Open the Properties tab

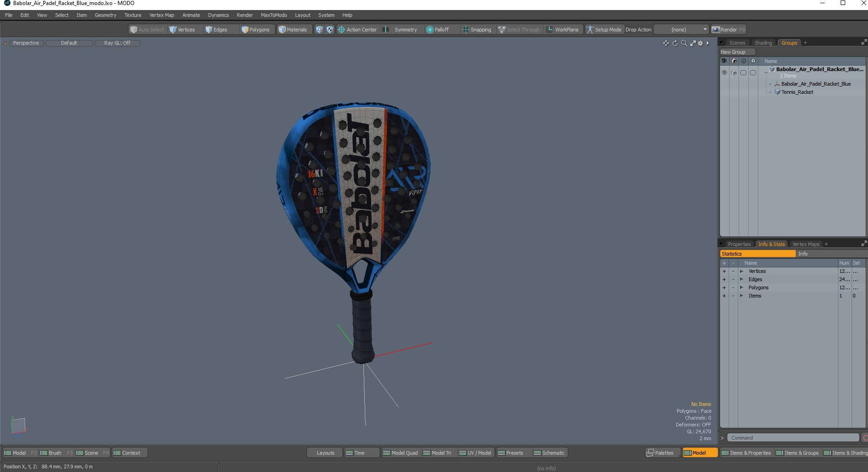(x=739, y=244)
